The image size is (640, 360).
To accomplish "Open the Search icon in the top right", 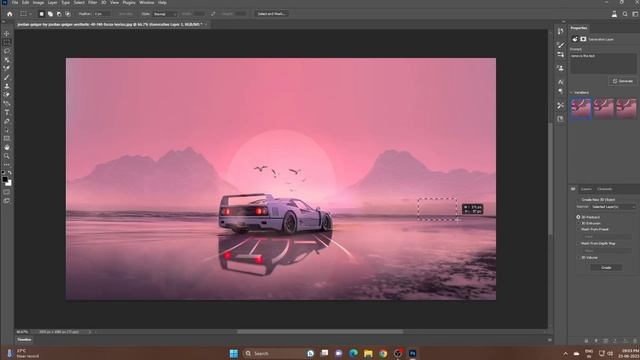I will point(625,14).
